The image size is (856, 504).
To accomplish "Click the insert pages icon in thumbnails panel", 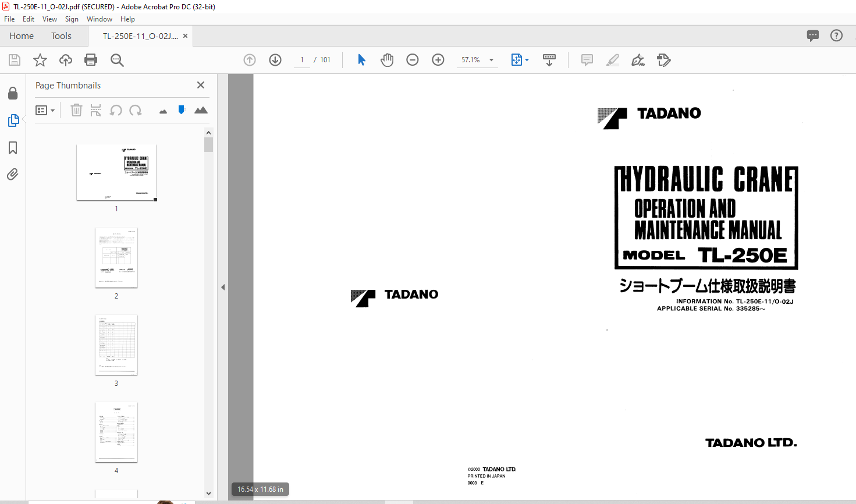I will pos(96,110).
